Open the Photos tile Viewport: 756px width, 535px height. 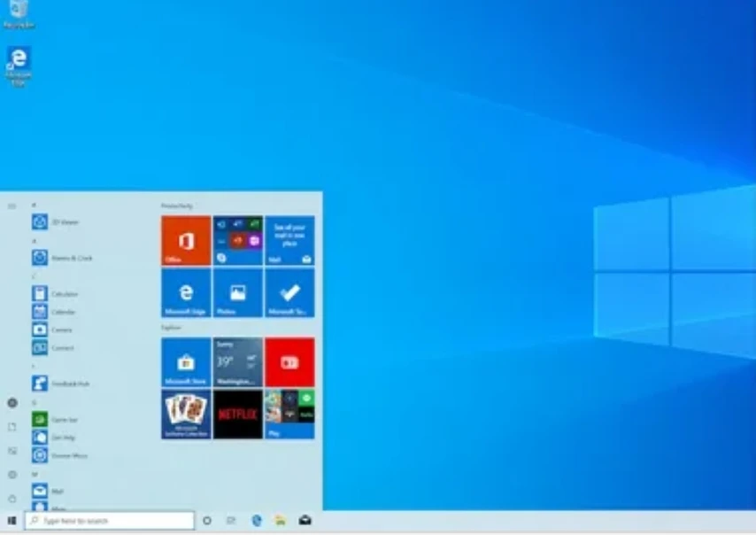pyautogui.click(x=238, y=292)
